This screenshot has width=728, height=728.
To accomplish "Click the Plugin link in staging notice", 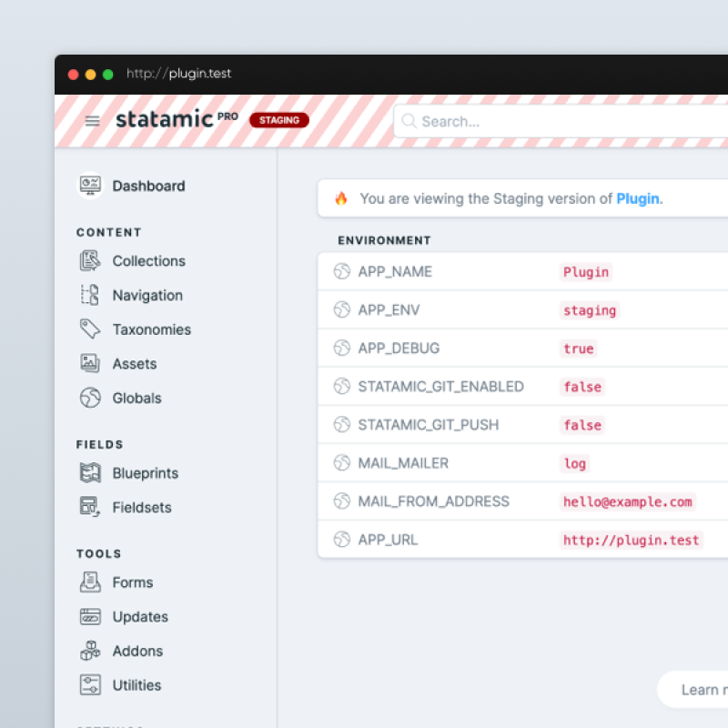I will (x=638, y=198).
